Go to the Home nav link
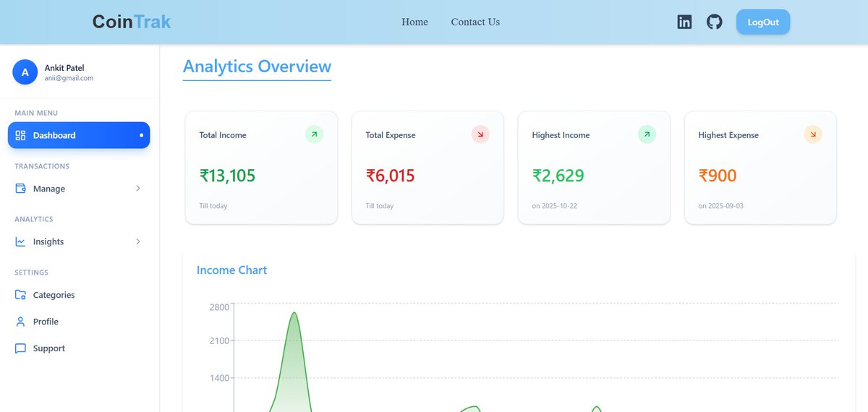Viewport: 868px width, 412px height. (x=414, y=22)
